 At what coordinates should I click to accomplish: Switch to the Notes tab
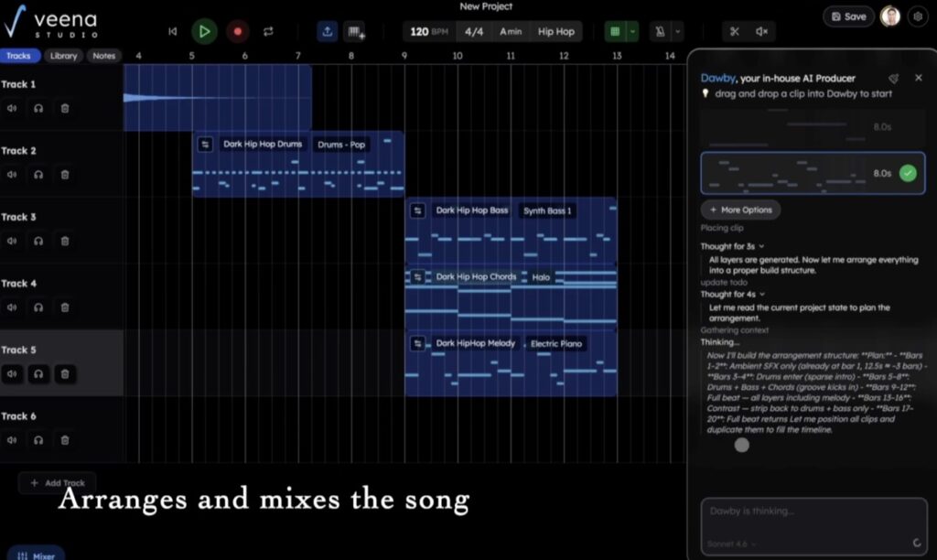tap(104, 56)
